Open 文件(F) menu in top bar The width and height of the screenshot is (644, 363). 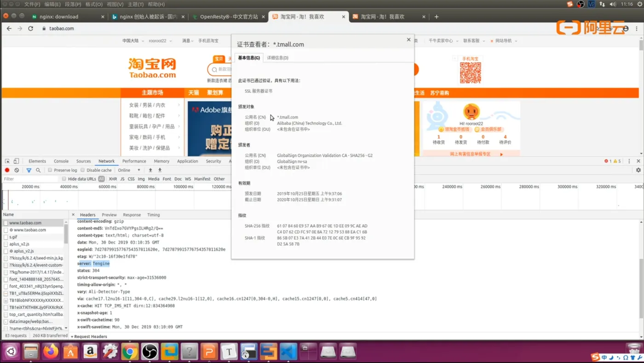tap(32, 4)
